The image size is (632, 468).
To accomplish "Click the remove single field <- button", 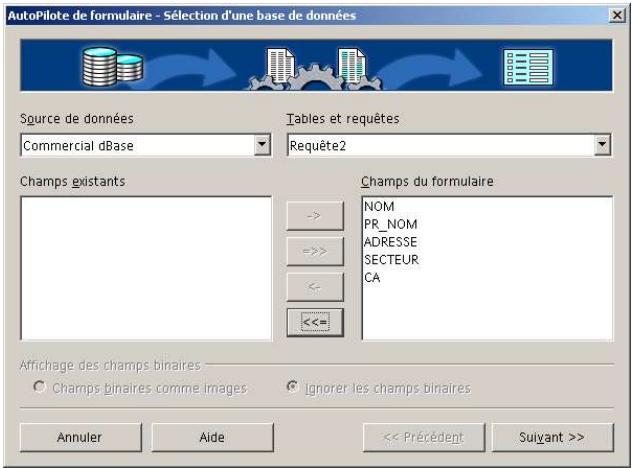I will click(315, 287).
